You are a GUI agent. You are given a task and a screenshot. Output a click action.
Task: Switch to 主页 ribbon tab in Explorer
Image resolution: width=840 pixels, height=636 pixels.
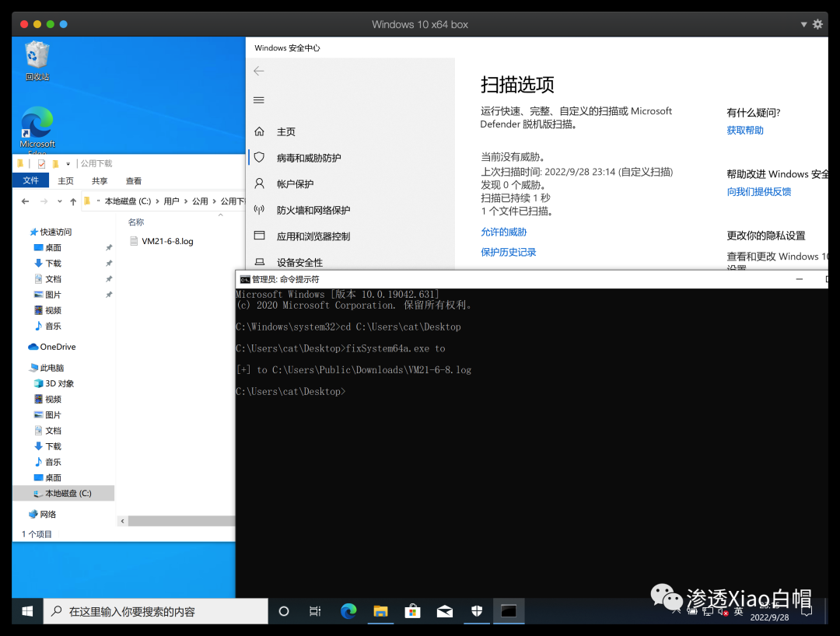pyautogui.click(x=65, y=181)
